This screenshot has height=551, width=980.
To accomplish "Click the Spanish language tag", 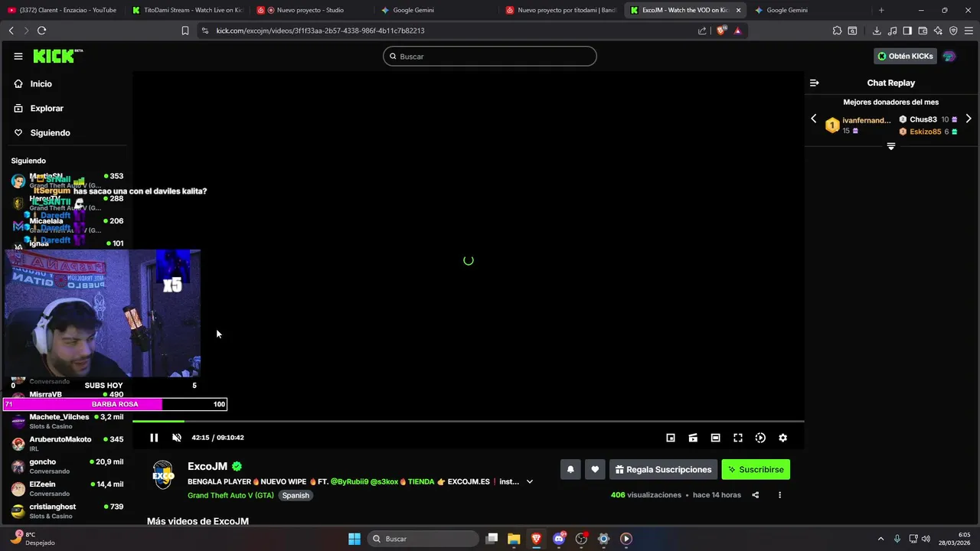I will pos(296,495).
